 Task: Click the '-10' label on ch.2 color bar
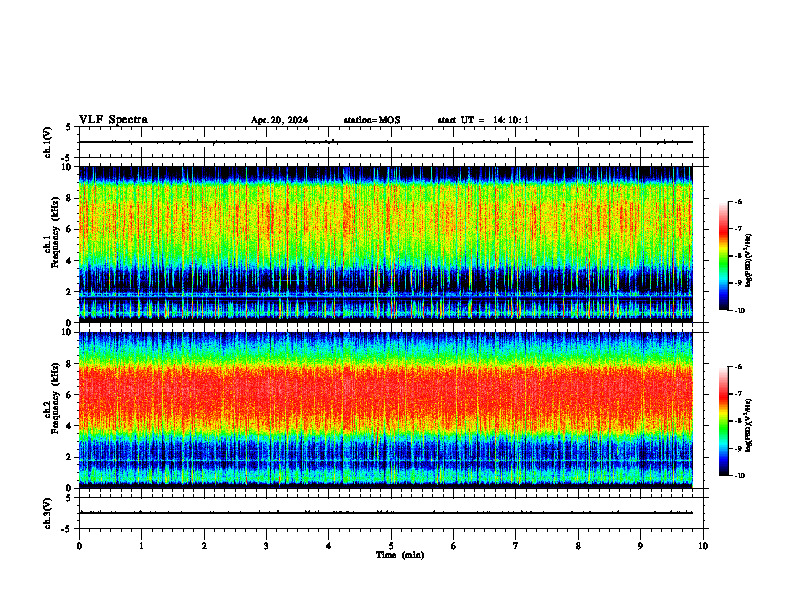pyautogui.click(x=740, y=476)
